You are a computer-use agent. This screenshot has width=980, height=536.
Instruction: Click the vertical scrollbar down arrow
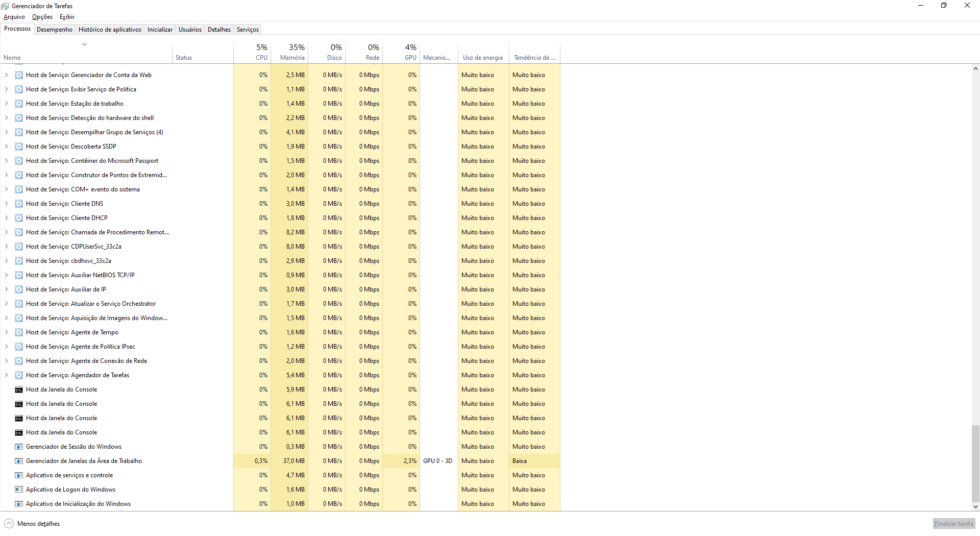coord(975,507)
